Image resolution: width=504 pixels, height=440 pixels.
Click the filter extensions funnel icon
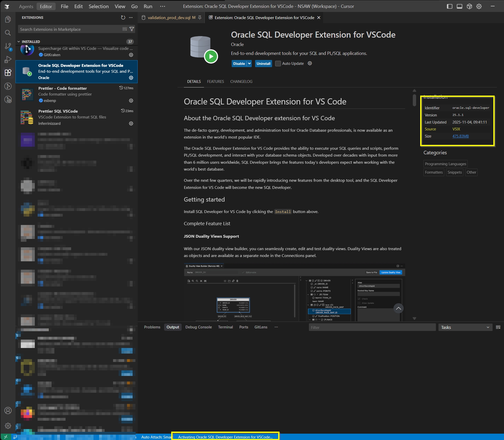[132, 29]
